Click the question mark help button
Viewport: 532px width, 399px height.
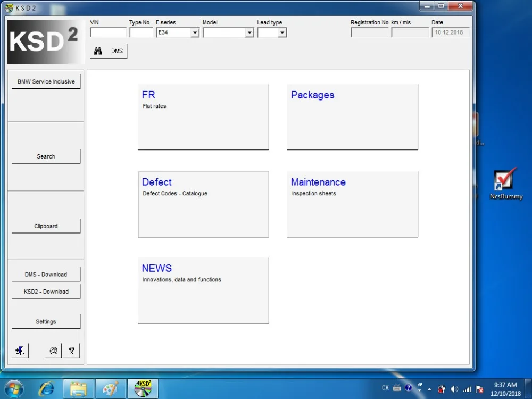click(x=72, y=351)
